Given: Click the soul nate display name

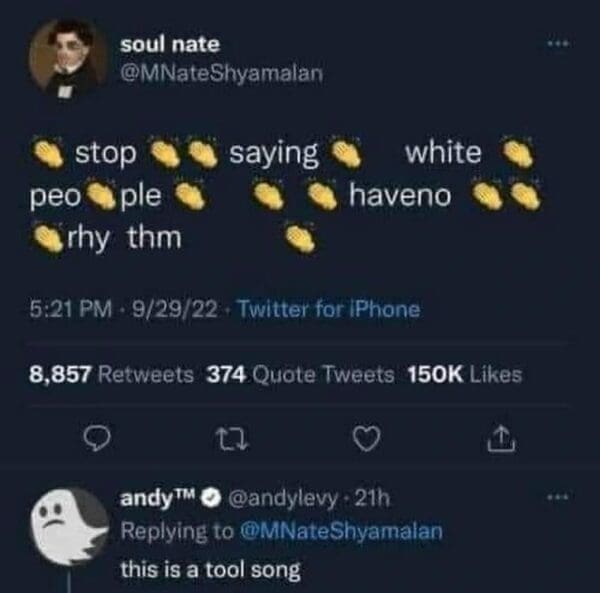Looking at the screenshot, I should pos(168,44).
